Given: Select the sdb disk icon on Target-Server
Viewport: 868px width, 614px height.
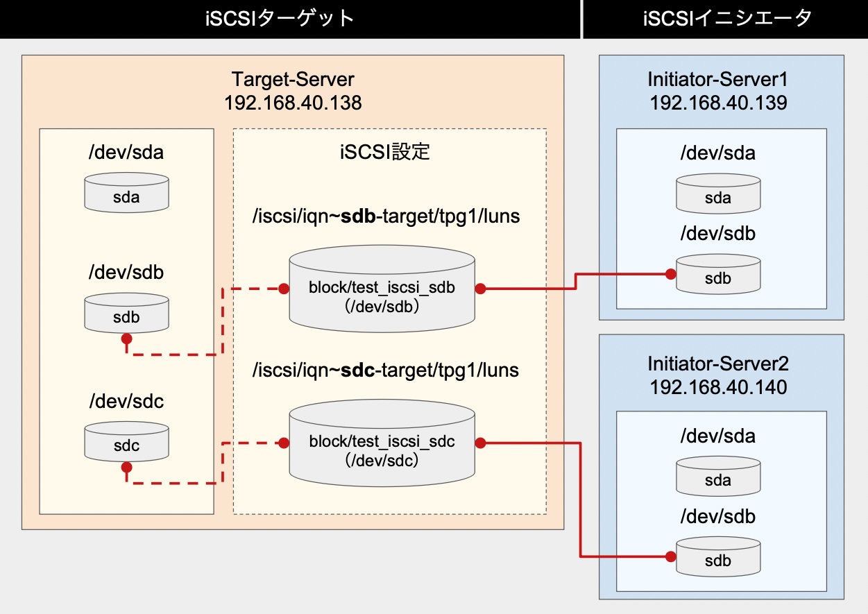Looking at the screenshot, I should [x=126, y=314].
